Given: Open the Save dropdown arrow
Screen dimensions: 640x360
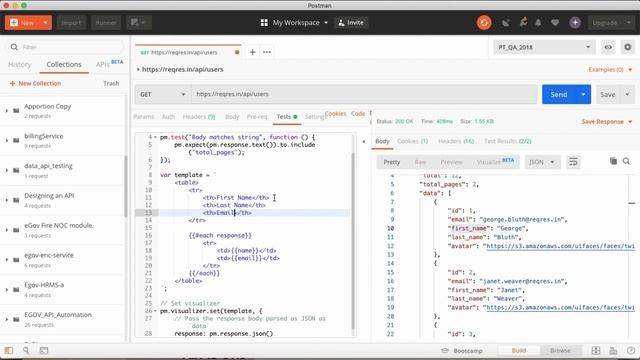Looking at the screenshot, I should pos(627,94).
